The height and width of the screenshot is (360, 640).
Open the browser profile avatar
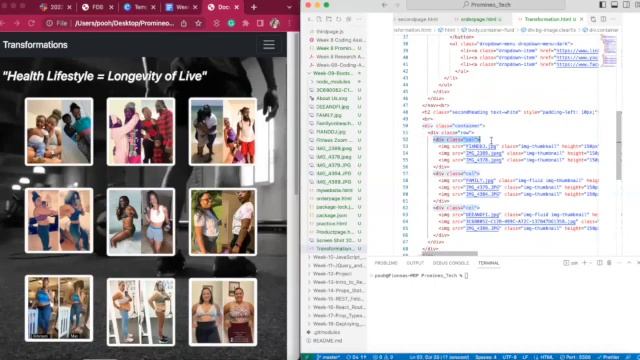point(275,24)
